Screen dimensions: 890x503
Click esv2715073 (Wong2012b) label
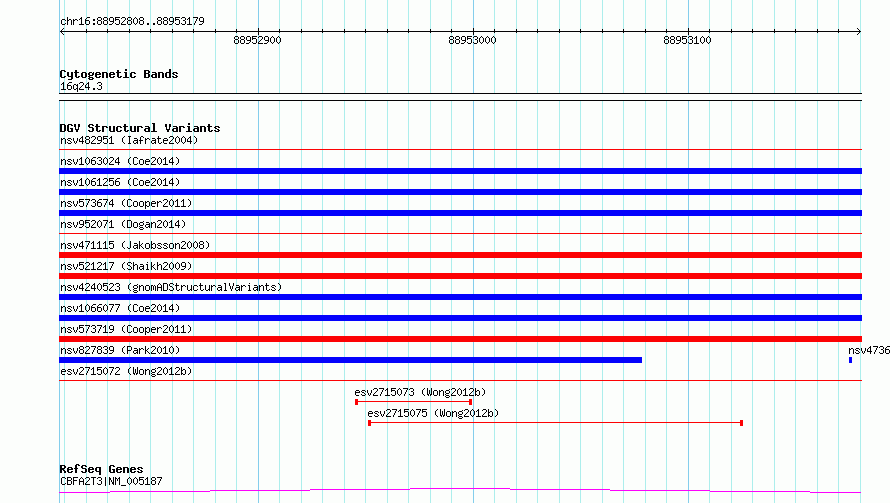coord(420,392)
